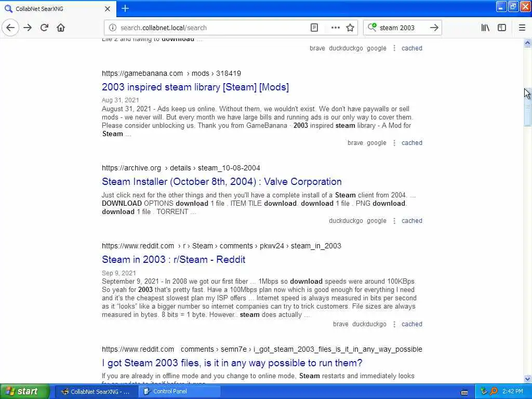Click inside the address bar URL field
This screenshot has height=399, width=532.
tap(214, 28)
